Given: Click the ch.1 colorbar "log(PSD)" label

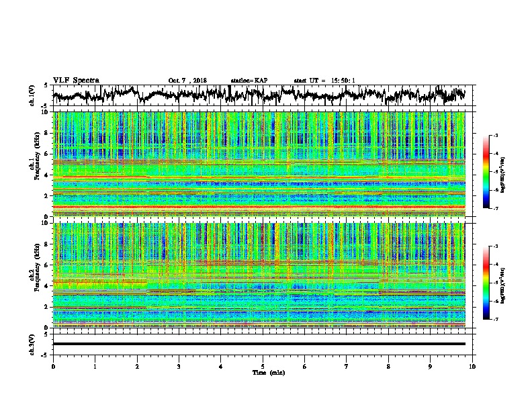Looking at the screenshot, I should [503, 175].
